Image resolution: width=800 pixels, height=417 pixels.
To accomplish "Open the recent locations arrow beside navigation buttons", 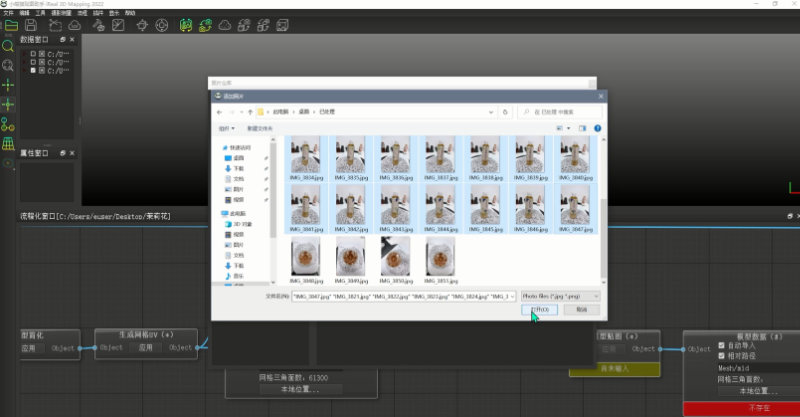I will click(x=241, y=112).
